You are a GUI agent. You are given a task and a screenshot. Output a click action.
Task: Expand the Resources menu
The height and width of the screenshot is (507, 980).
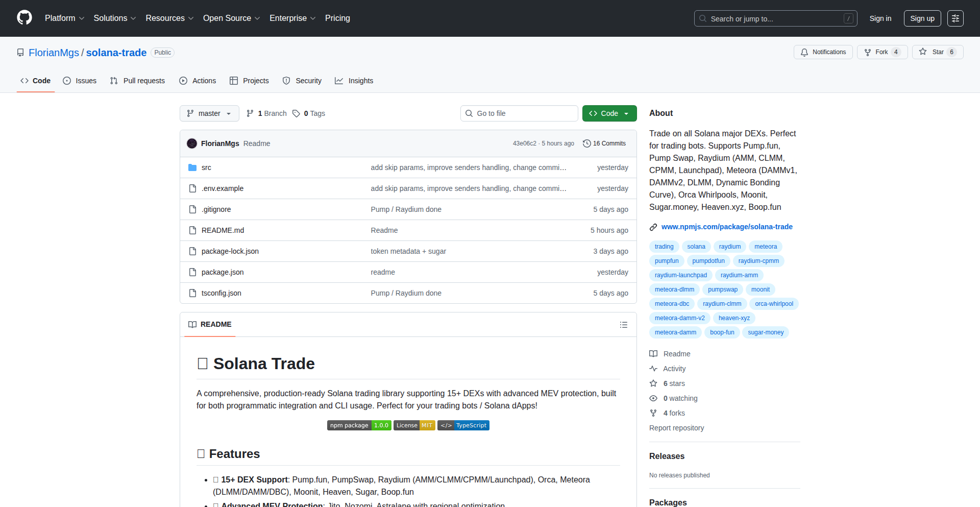[x=169, y=18]
